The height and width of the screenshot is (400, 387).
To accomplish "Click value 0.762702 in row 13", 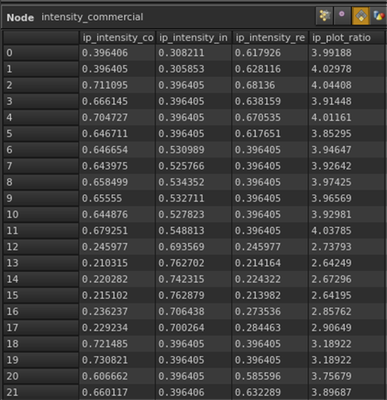I will pos(181,263).
